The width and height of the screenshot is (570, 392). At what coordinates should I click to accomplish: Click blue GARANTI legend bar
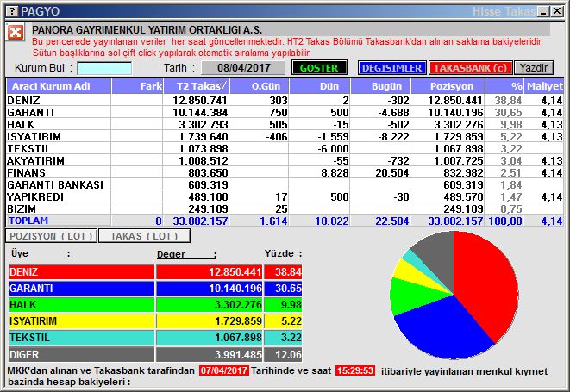coord(81,288)
